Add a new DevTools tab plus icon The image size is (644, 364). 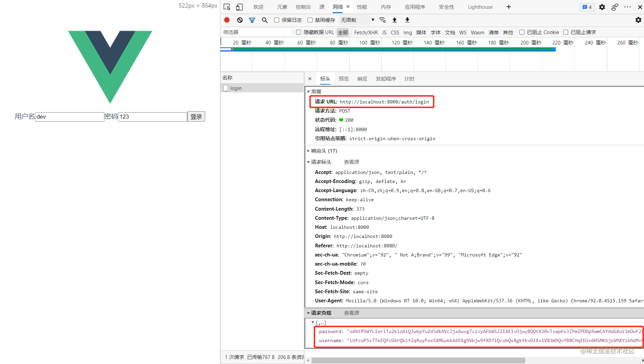tap(509, 7)
